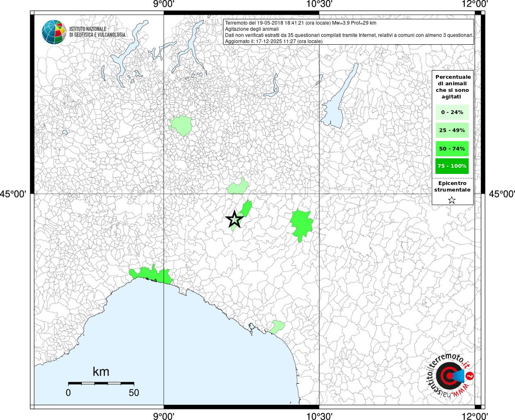This screenshot has height=420, width=515.
Task: Click the km scale bar
Action: pos(101,383)
